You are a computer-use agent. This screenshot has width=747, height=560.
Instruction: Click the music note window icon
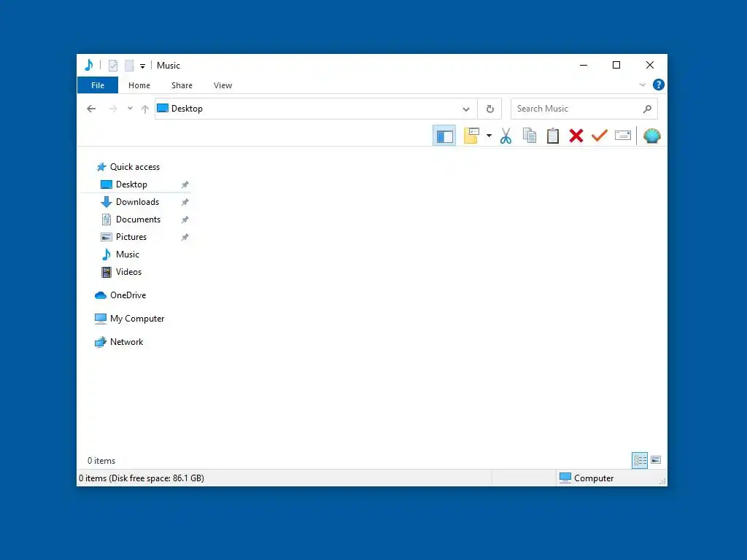(88, 65)
